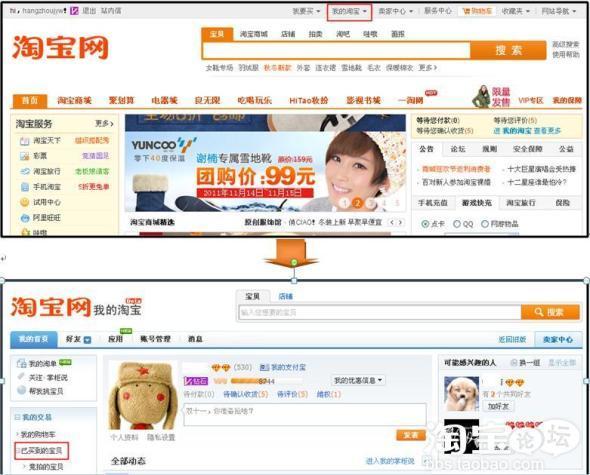Click the 我的支付宝 Alipay icon

pos(264,367)
